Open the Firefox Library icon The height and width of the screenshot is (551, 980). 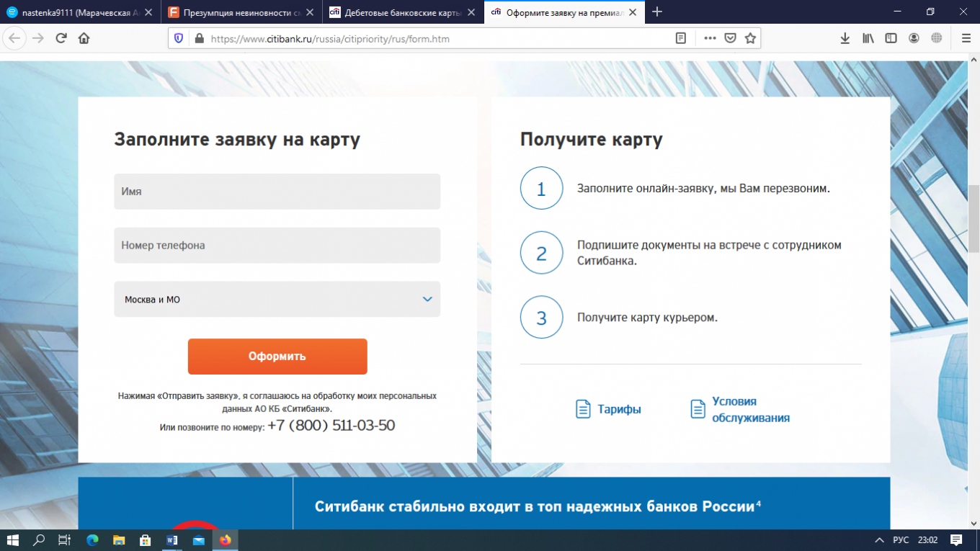pos(868,39)
